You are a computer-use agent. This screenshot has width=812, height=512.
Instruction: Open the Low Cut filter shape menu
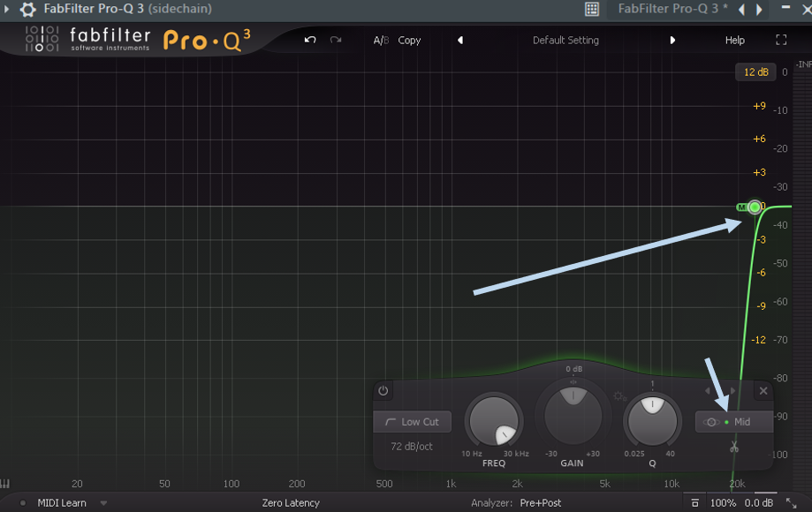[413, 422]
